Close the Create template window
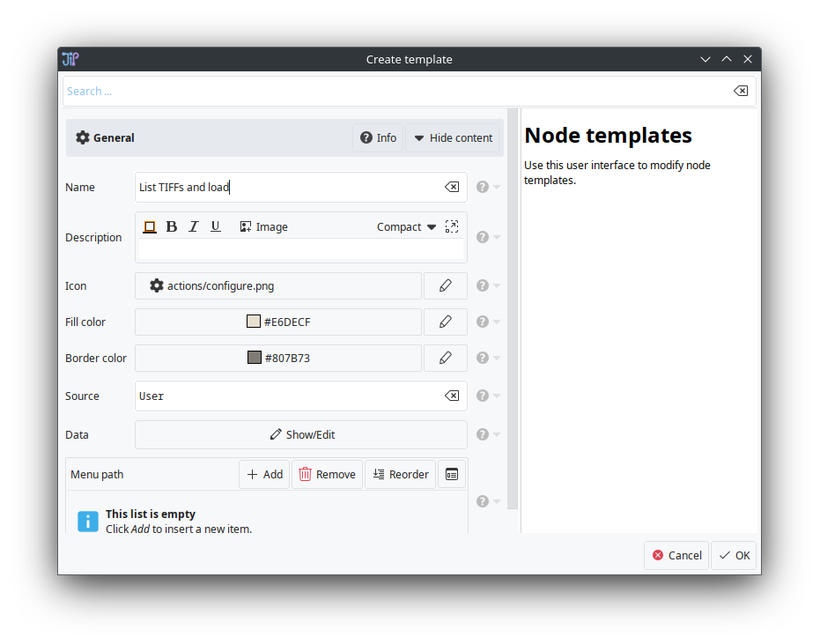 [748, 59]
